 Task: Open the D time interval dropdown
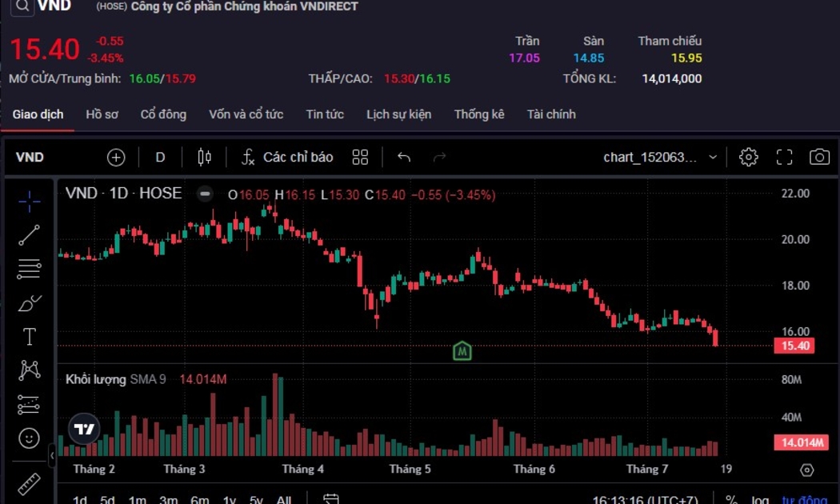pos(160,157)
